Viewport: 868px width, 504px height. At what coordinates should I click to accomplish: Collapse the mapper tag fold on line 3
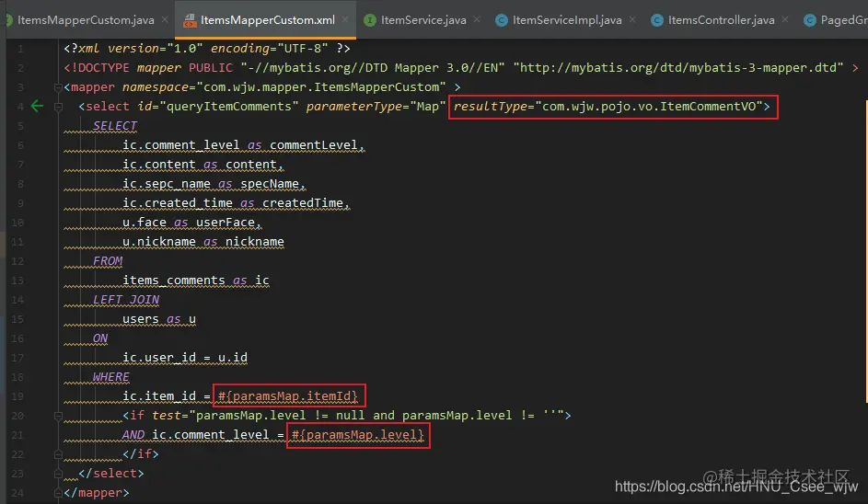tap(58, 86)
